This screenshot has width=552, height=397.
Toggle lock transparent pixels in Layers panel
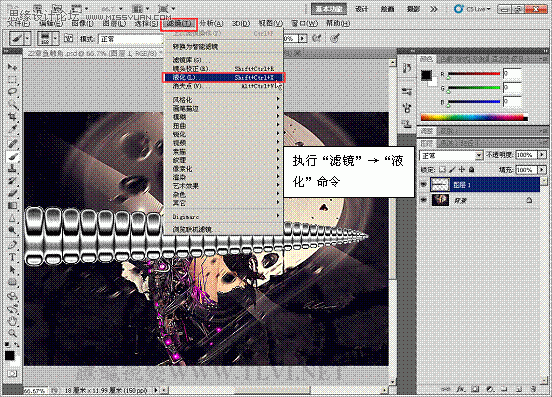443,170
